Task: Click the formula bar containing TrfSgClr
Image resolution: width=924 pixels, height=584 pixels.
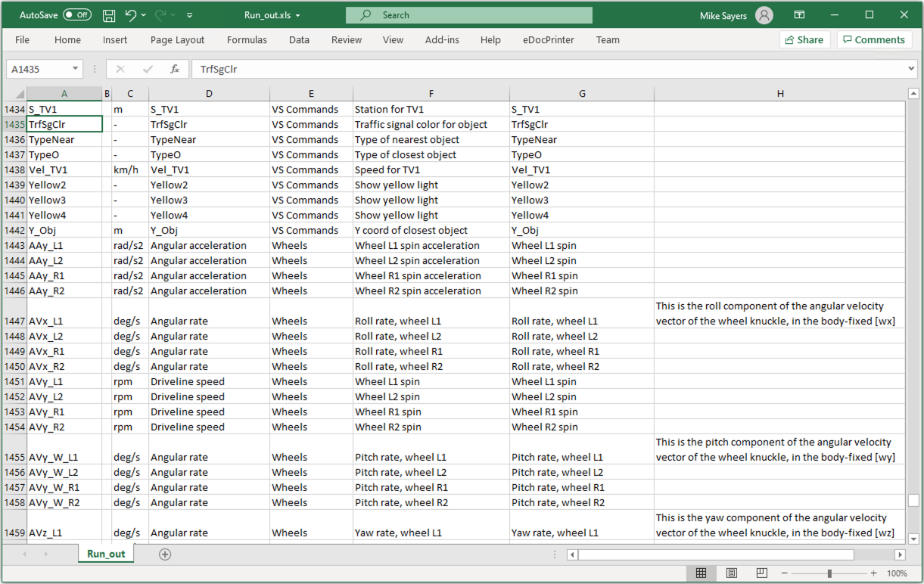Action: pos(548,69)
